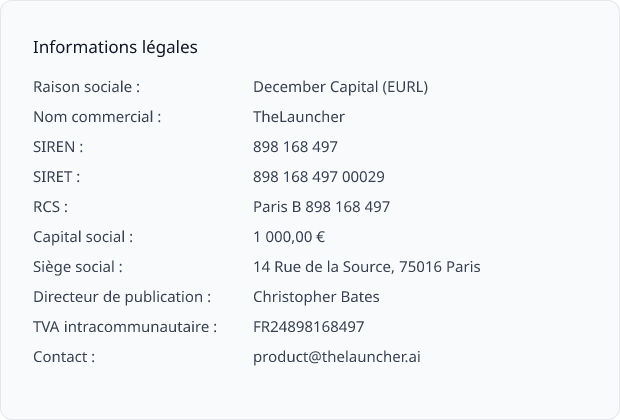This screenshot has width=620, height=420.
Task: Click the 'RCS :' label
Action: point(50,207)
